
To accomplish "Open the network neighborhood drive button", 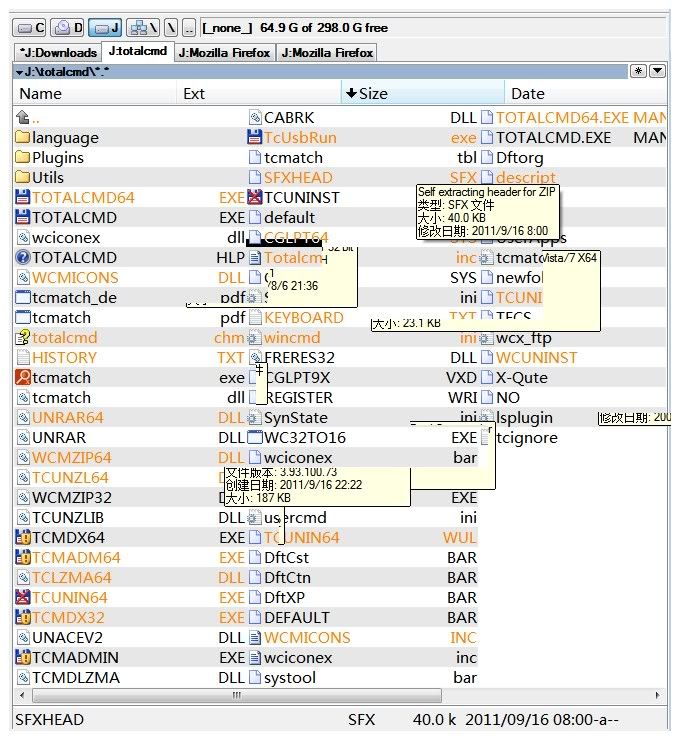I will click(143, 28).
